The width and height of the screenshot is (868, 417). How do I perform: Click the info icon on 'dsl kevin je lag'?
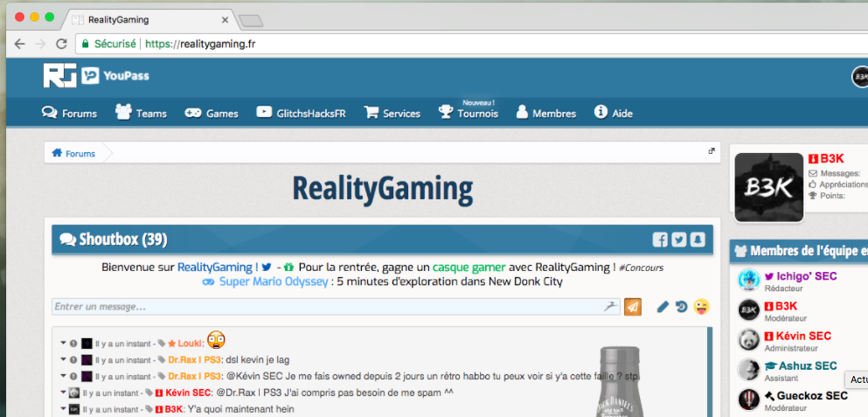pyautogui.click(x=73, y=360)
